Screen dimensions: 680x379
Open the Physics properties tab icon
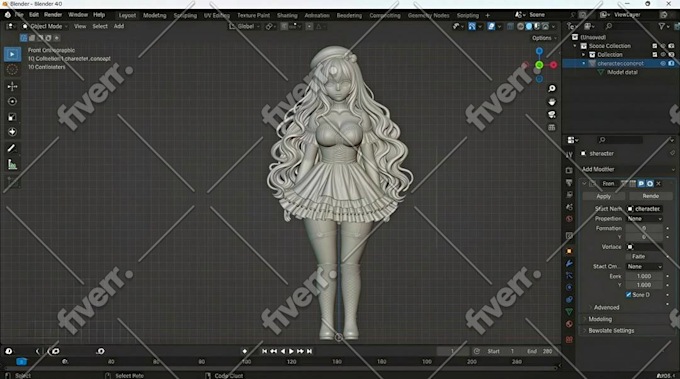(569, 288)
